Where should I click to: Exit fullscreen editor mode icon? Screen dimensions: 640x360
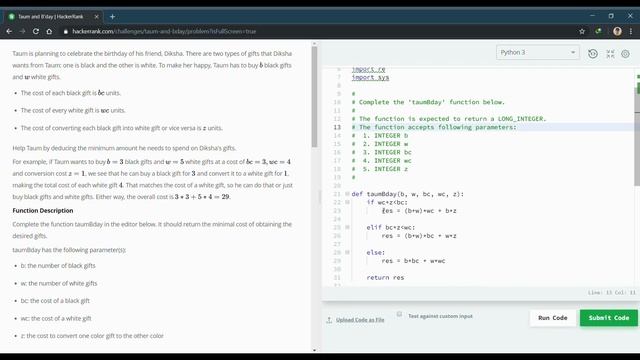(x=610, y=54)
